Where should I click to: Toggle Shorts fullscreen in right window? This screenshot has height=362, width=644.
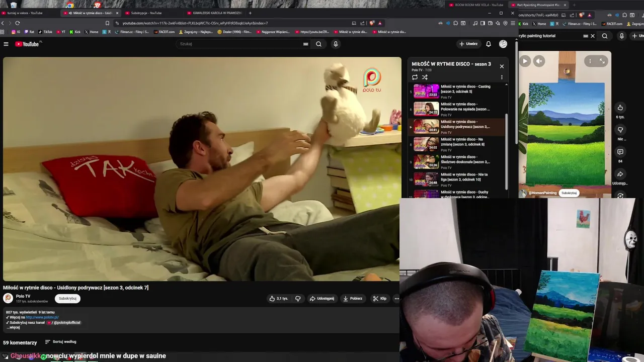coord(602,61)
